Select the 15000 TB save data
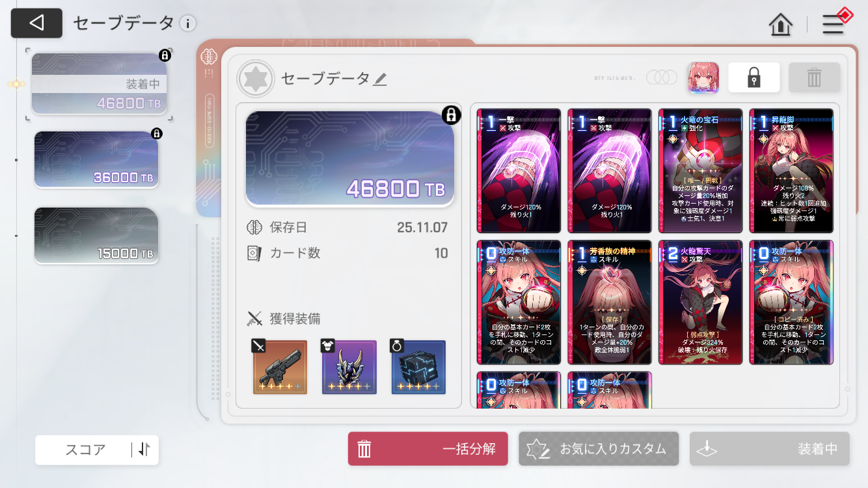Screen dimensions: 868x488 tap(96, 236)
